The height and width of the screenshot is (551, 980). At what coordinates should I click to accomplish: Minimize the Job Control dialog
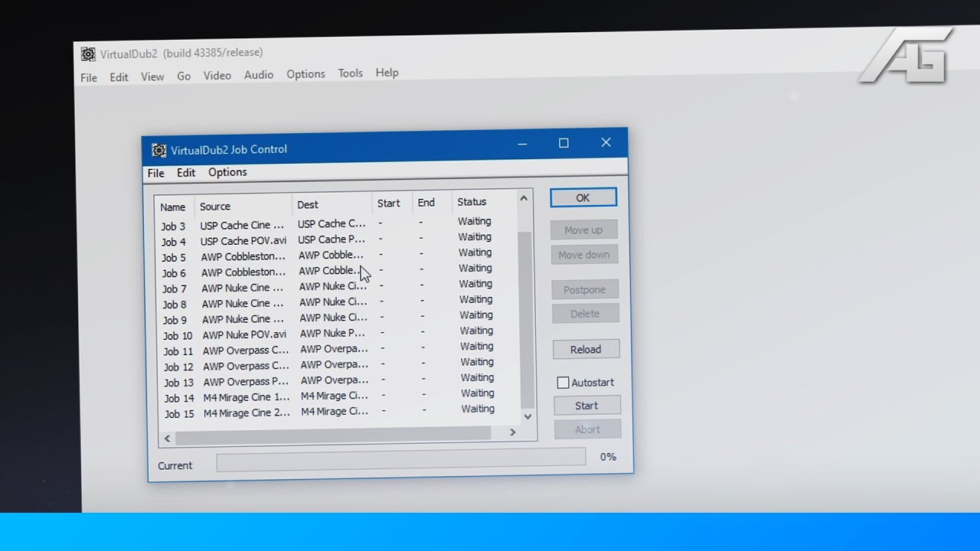click(x=522, y=144)
